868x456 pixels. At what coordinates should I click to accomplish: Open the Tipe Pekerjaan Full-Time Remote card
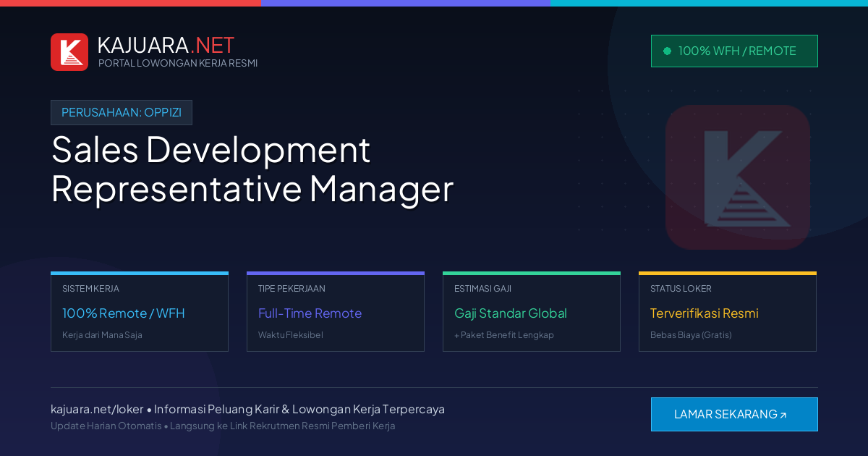pyautogui.click(x=336, y=312)
